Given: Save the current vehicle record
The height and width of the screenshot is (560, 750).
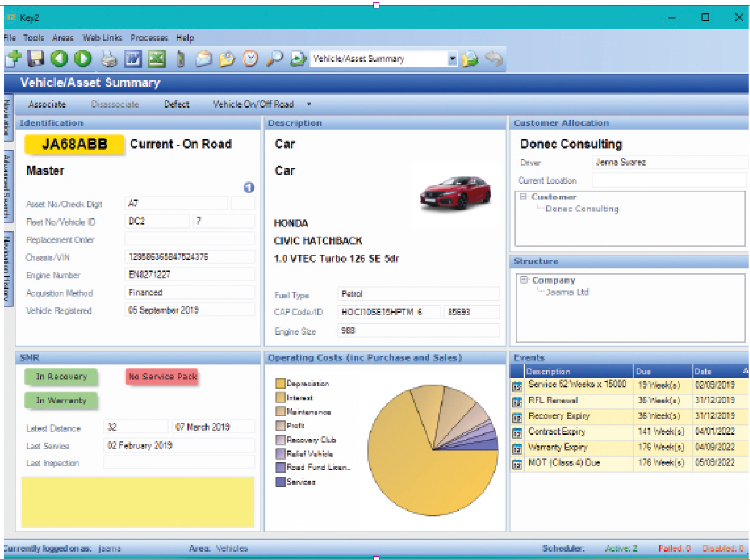Looking at the screenshot, I should click(35, 58).
